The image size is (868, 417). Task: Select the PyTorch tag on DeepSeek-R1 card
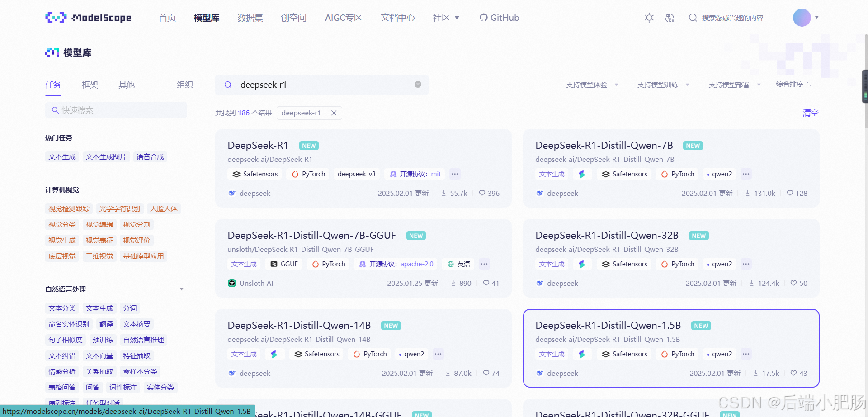[308, 174]
